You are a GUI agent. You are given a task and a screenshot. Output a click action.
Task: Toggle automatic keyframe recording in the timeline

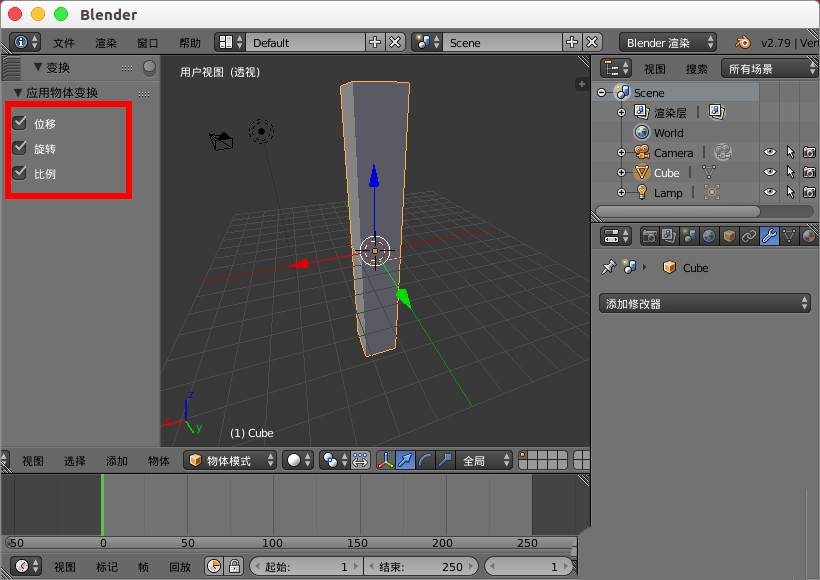pyautogui.click(x=213, y=566)
